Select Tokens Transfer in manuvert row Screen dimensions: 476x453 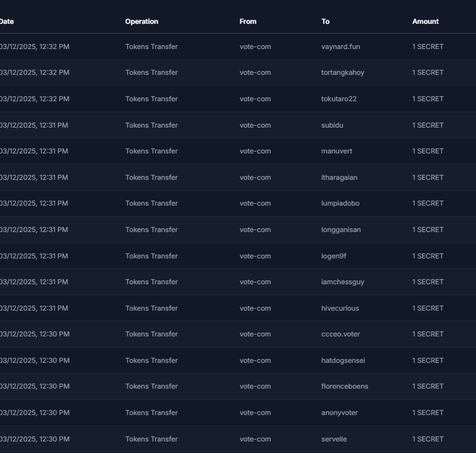point(151,151)
